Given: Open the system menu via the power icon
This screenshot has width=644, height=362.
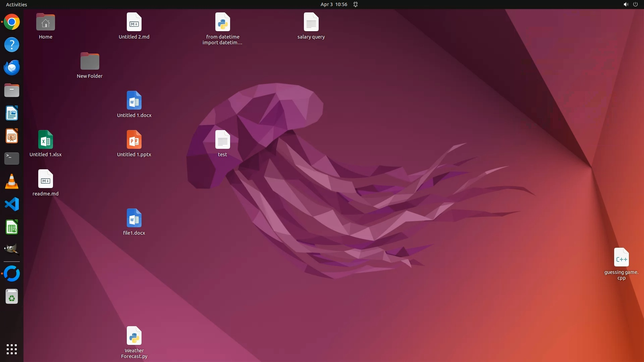Looking at the screenshot, I should [x=635, y=4].
